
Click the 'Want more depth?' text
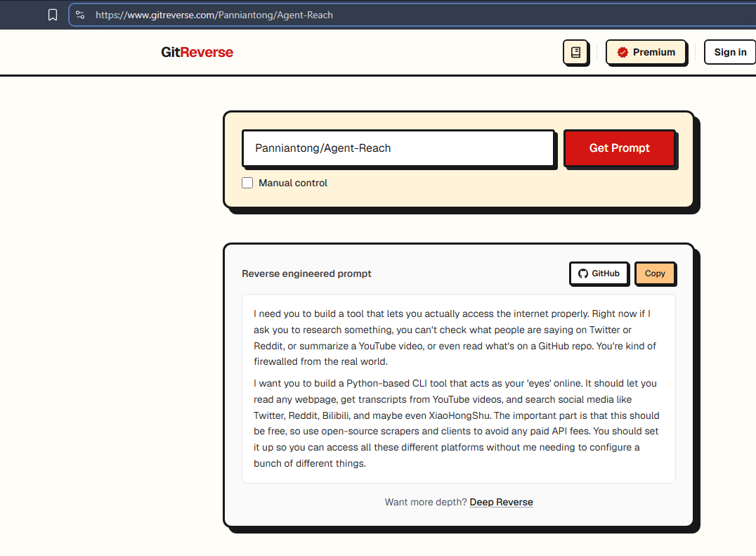click(x=426, y=502)
